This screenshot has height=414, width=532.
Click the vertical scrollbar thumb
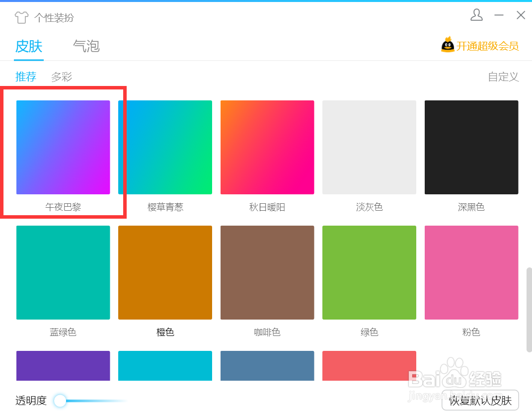point(529,310)
